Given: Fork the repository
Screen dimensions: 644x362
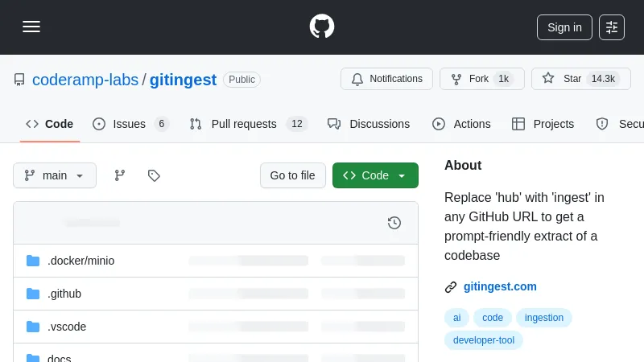Looking at the screenshot, I should [479, 79].
